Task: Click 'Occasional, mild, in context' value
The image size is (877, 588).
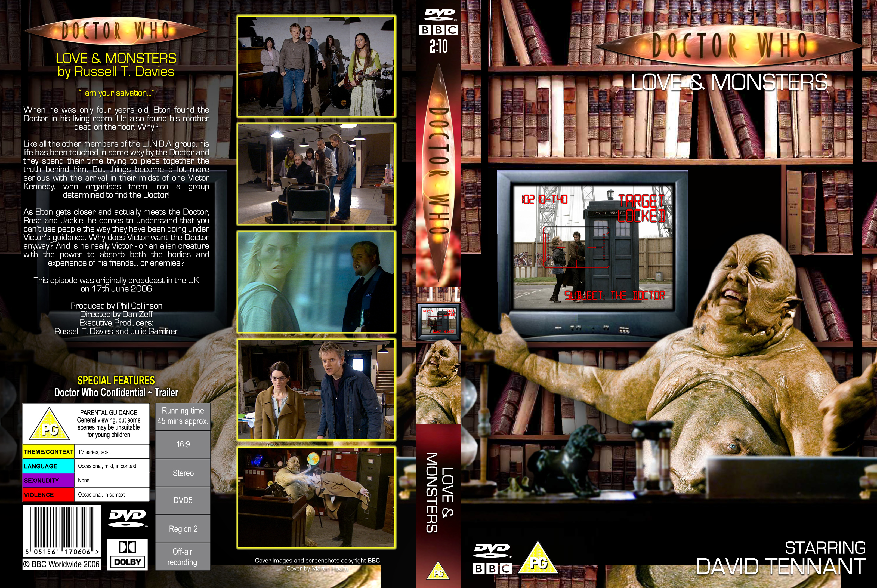Action: 107,466
